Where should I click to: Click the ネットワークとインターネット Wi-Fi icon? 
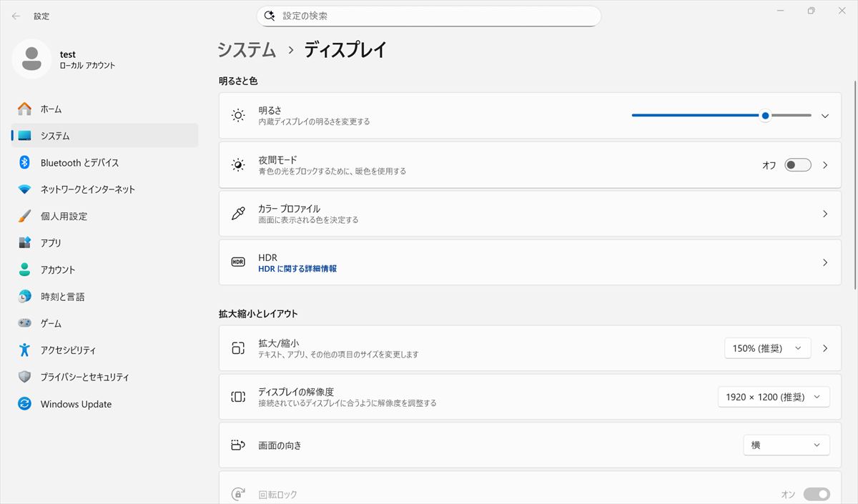click(x=24, y=189)
